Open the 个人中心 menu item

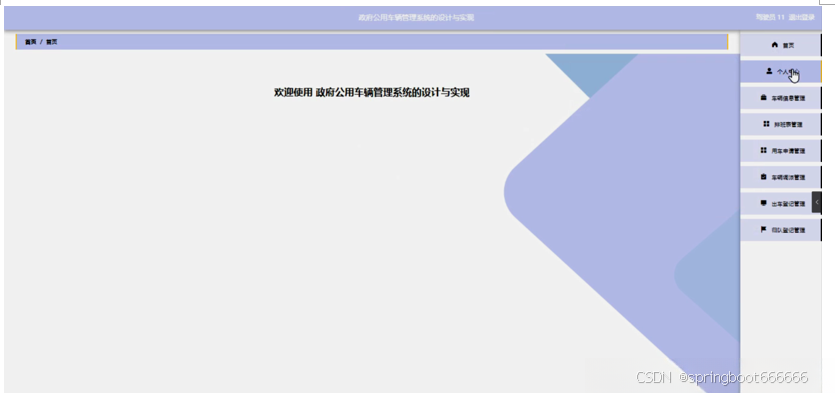781,71
